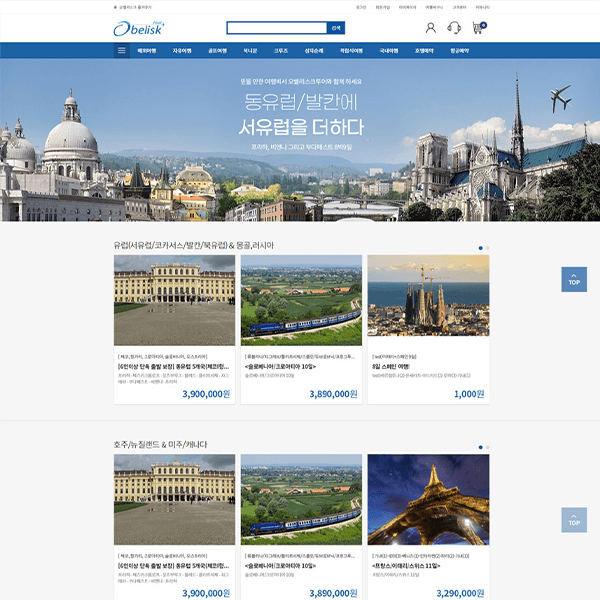Viewport: 600px width, 600px height.
Task: Click the 동유럽 5개국 tour title in the 호주/뉴질랜드 section
Action: click(173, 566)
